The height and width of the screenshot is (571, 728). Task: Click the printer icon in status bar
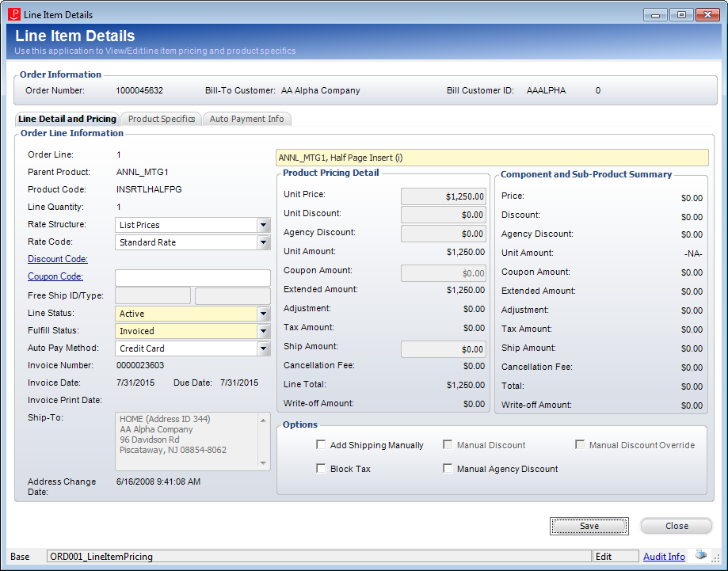(700, 555)
